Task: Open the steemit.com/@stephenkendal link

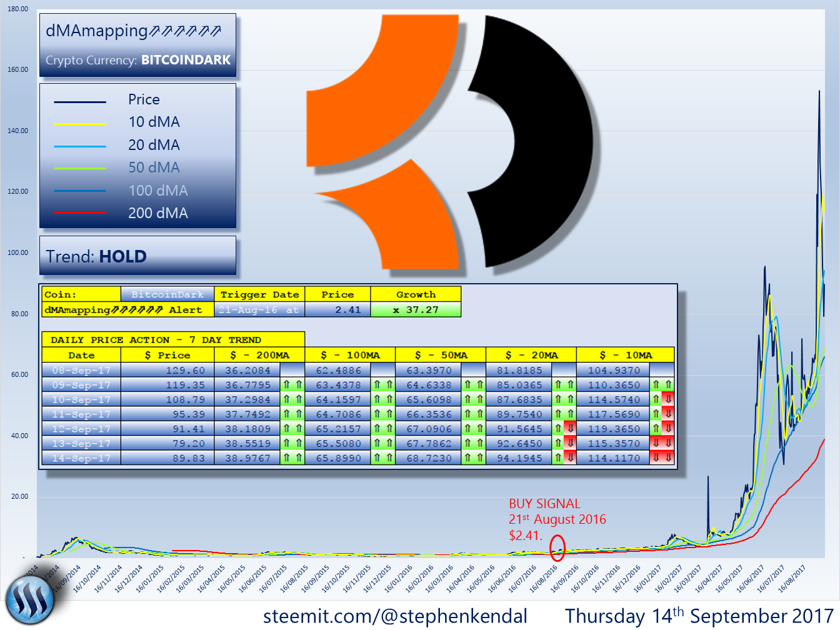Action: [x=395, y=616]
